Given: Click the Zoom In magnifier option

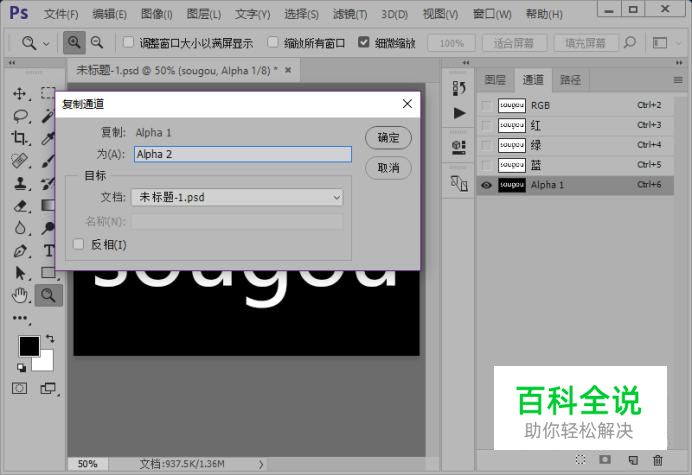Looking at the screenshot, I should (74, 43).
